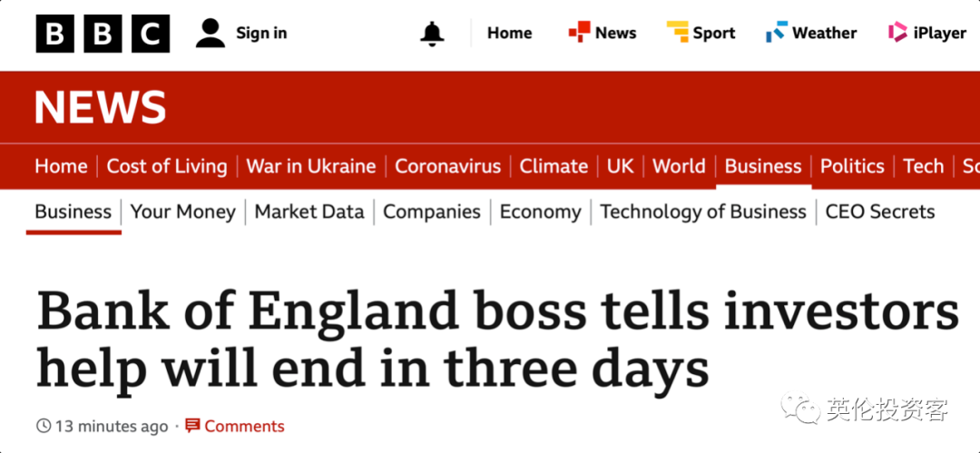Click the NEWS banner heading
980x453 pixels.
pyautogui.click(x=100, y=107)
